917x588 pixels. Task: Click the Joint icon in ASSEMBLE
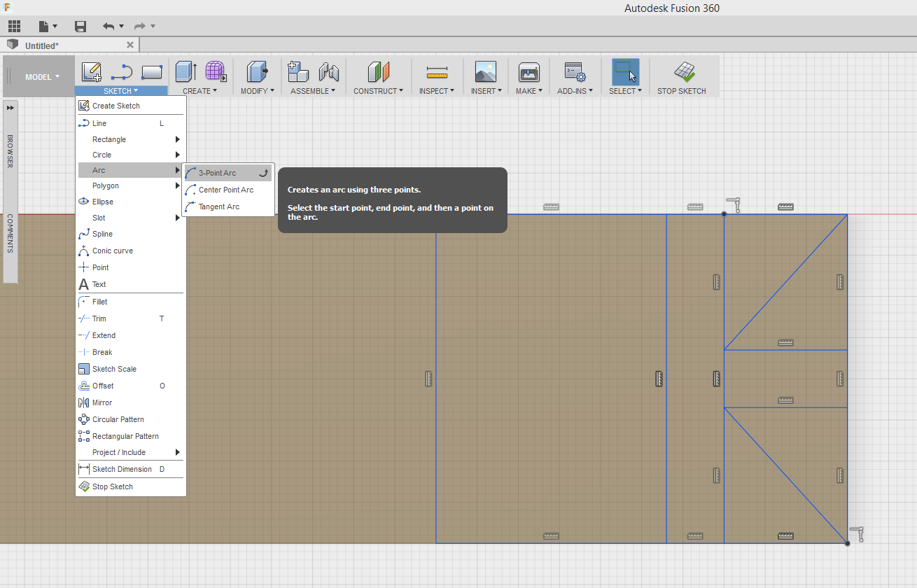point(328,71)
